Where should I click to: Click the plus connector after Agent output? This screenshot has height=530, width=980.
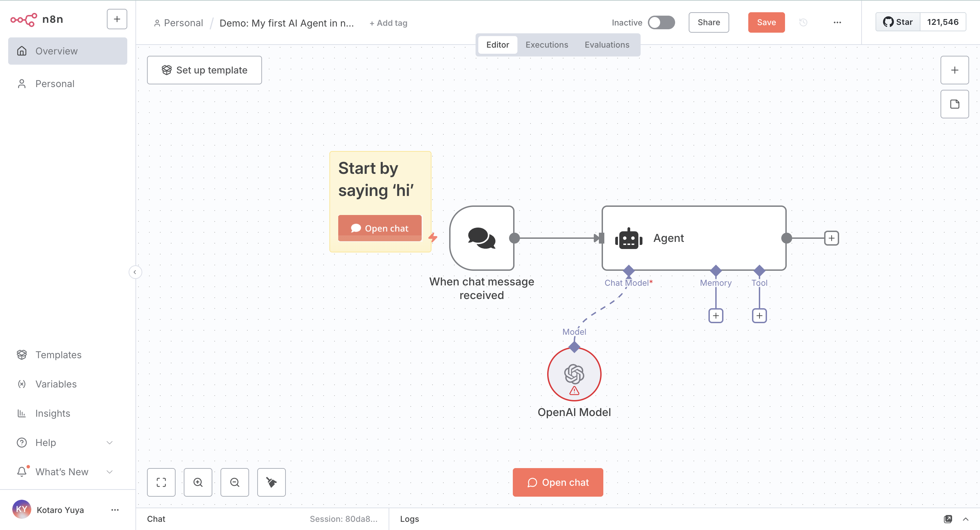click(831, 238)
